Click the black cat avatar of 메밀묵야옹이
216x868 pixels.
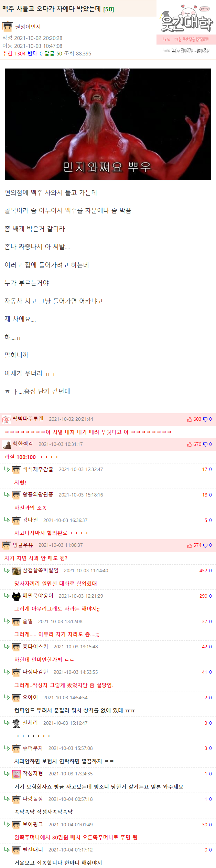pos(16,596)
